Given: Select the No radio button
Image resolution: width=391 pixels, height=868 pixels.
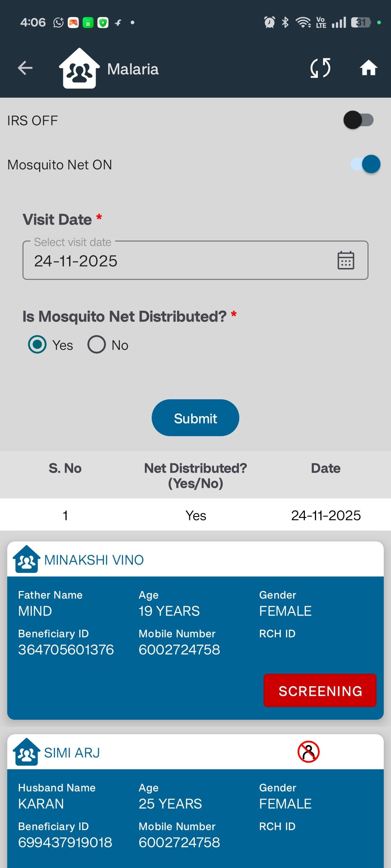Looking at the screenshot, I should [x=97, y=344].
